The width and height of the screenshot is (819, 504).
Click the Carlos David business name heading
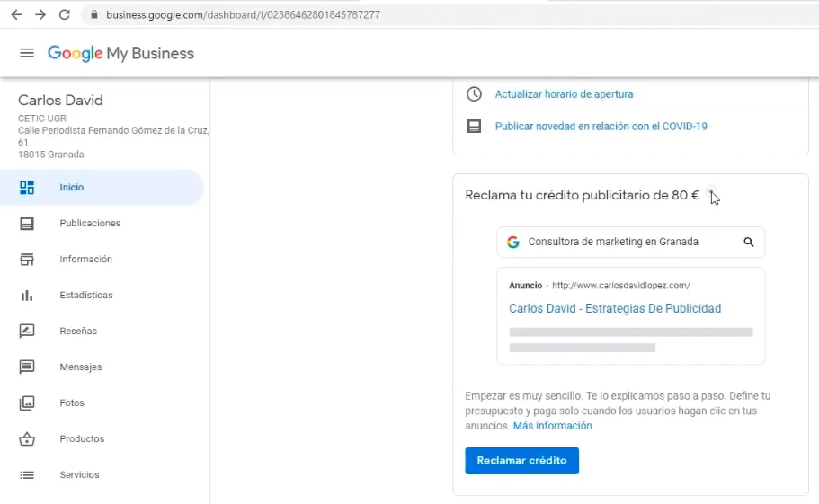(60, 101)
